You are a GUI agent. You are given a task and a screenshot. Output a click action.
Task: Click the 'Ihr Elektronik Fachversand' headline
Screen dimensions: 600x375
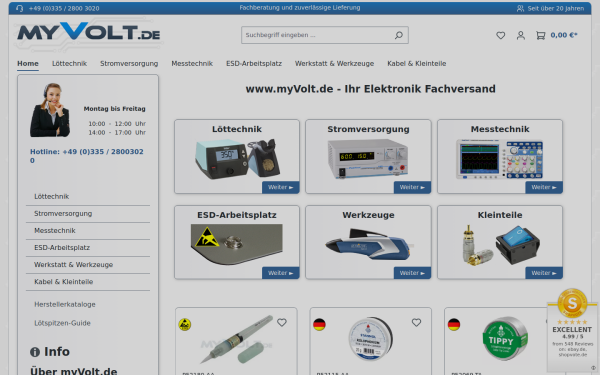click(x=420, y=89)
